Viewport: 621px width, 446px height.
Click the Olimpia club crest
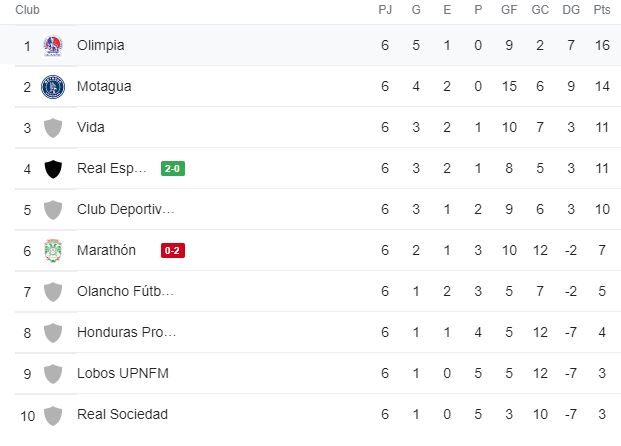pyautogui.click(x=53, y=46)
